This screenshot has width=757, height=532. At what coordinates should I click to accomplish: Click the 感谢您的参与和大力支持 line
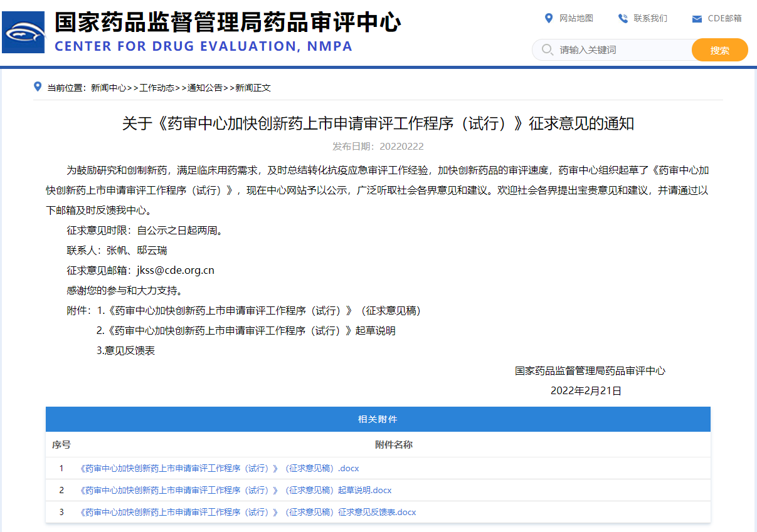click(x=125, y=291)
